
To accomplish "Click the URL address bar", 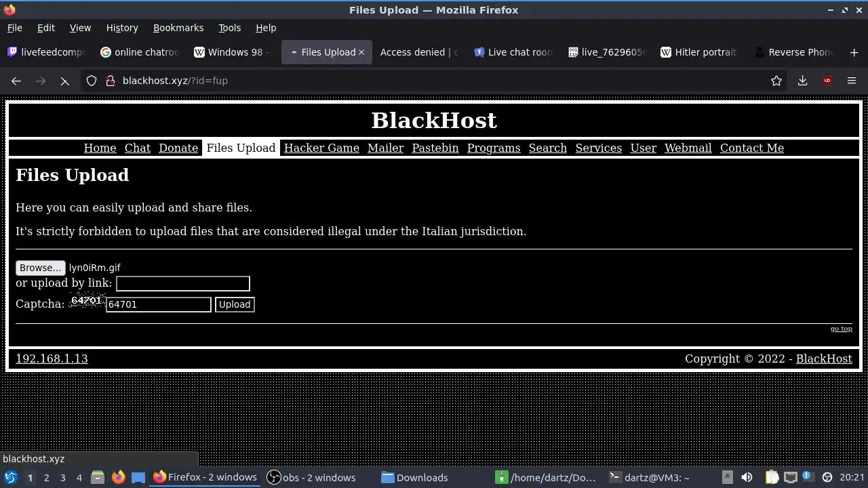I will [x=434, y=81].
